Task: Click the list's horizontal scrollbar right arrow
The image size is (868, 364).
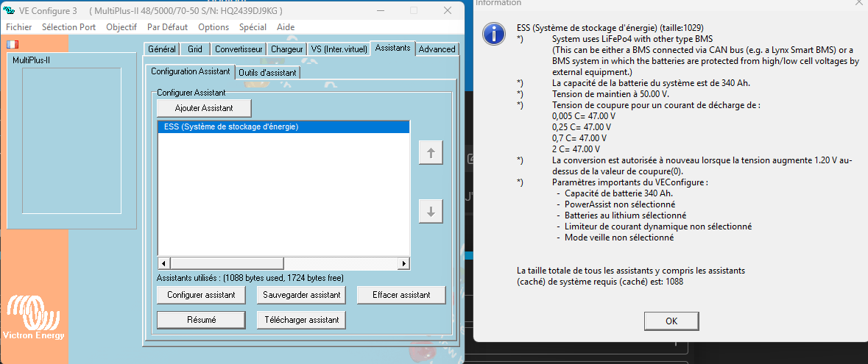Action: pyautogui.click(x=404, y=263)
